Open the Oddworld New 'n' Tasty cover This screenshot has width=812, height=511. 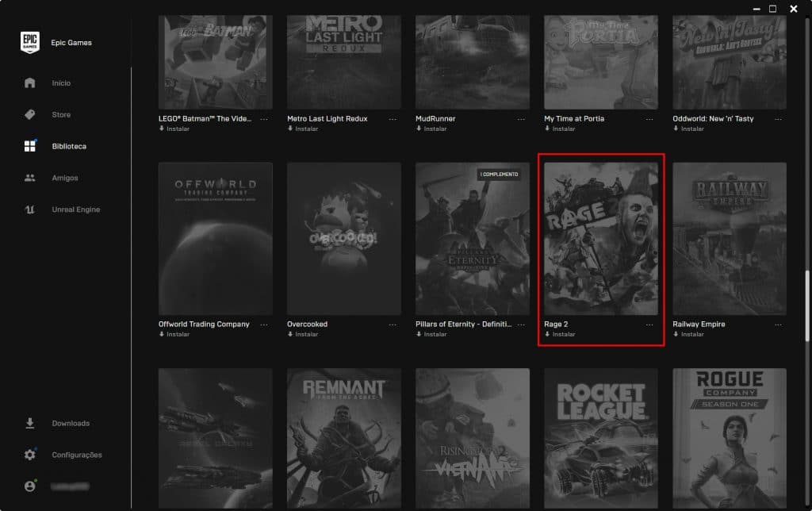(730, 62)
